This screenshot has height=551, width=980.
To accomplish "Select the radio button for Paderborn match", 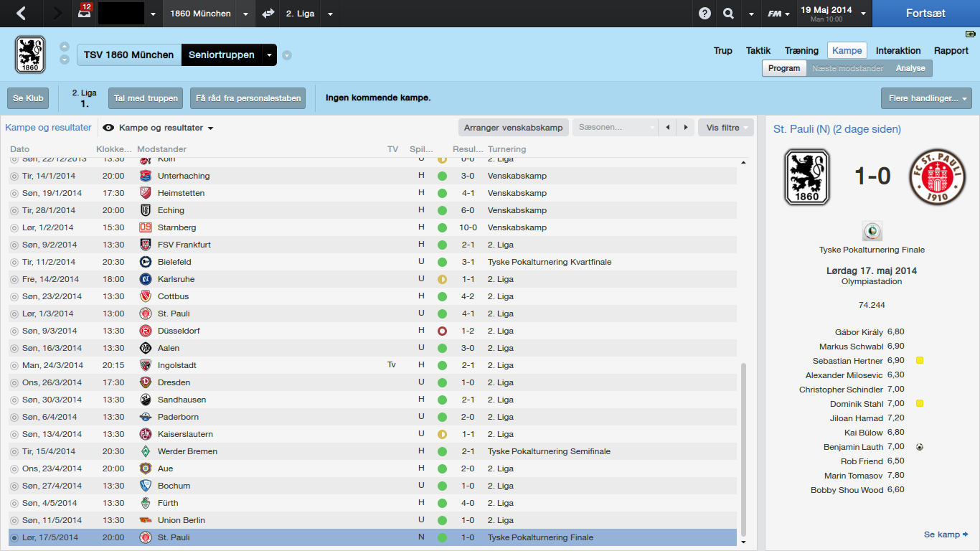I will pyautogui.click(x=14, y=417).
